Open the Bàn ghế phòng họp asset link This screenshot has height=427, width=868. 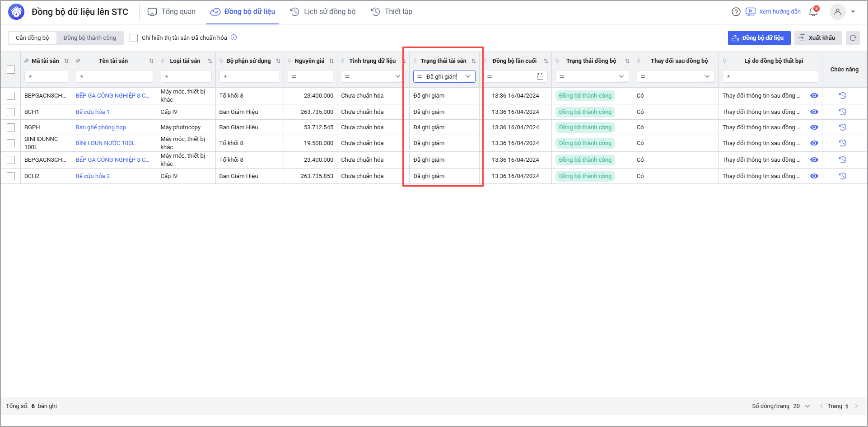click(x=101, y=127)
